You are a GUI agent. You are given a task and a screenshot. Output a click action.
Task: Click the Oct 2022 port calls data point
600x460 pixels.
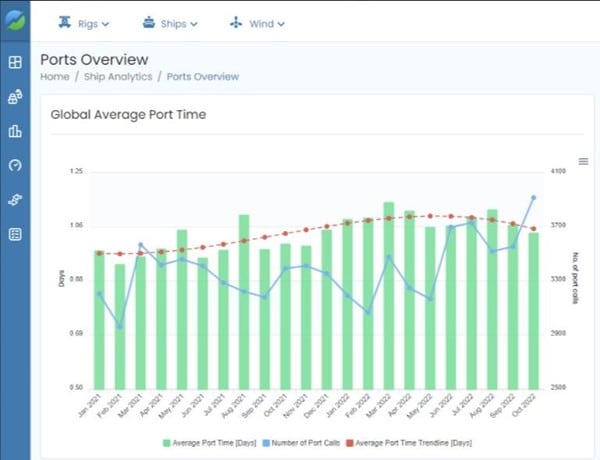point(533,198)
